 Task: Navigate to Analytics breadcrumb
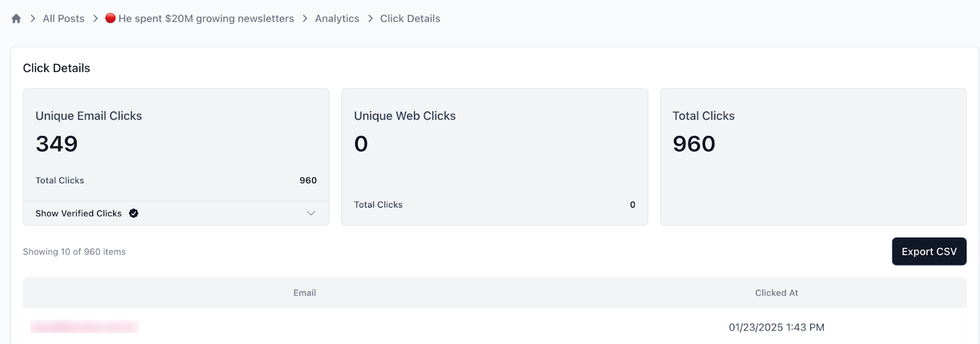point(337,18)
